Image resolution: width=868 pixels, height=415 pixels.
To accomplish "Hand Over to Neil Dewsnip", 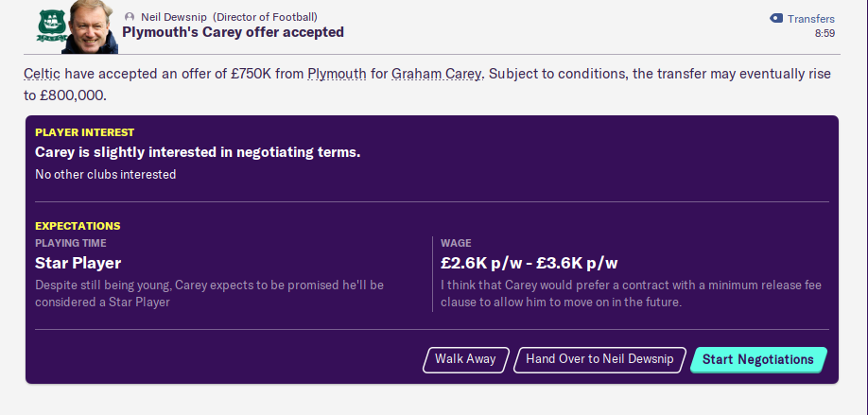I will [599, 359].
